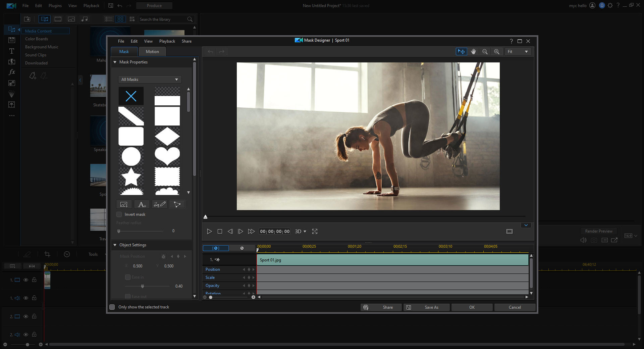Enable the Invert mask checkbox
The height and width of the screenshot is (349, 644).
coord(119,214)
